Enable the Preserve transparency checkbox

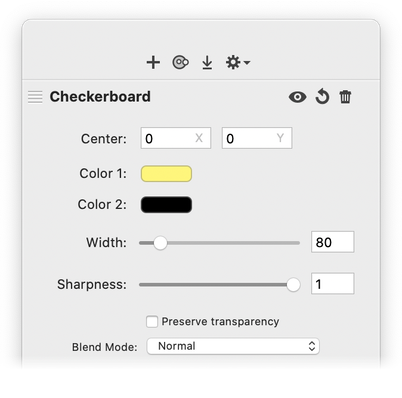(x=152, y=322)
